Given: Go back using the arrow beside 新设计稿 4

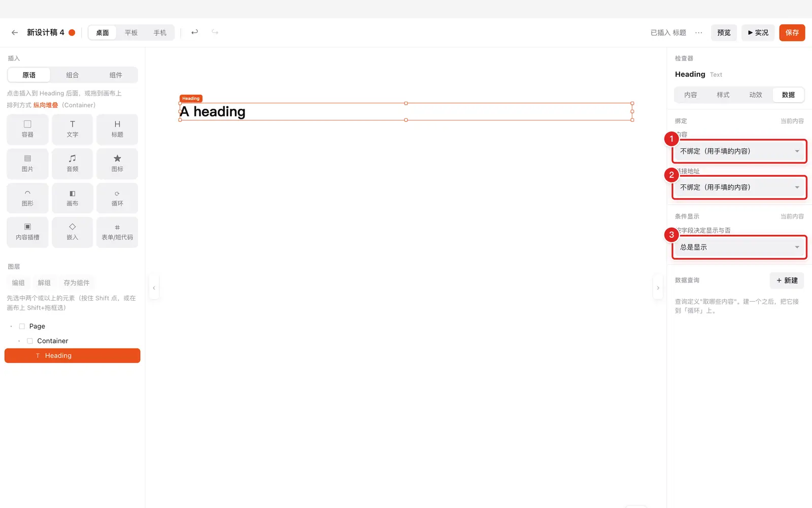Looking at the screenshot, I should 15,33.
